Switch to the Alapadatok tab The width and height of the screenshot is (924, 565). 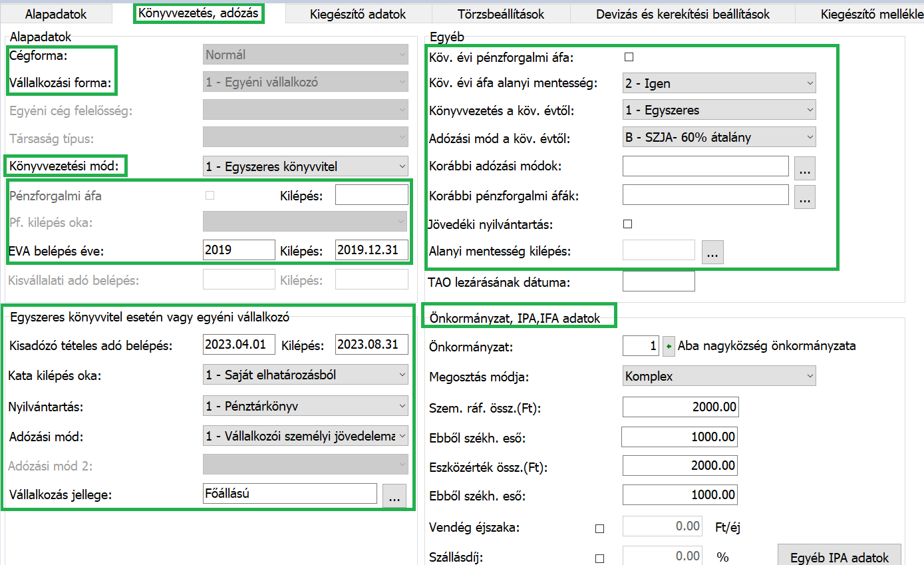[x=55, y=14]
